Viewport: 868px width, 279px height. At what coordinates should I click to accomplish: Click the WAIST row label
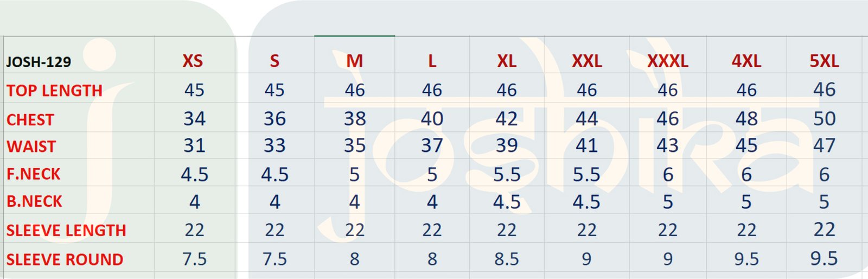click(x=31, y=147)
